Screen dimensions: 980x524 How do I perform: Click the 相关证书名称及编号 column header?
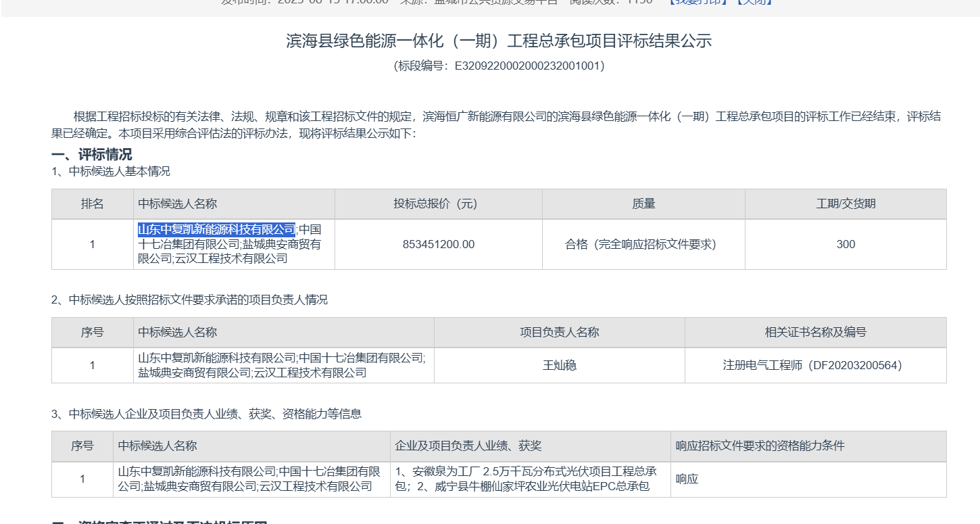[816, 333]
